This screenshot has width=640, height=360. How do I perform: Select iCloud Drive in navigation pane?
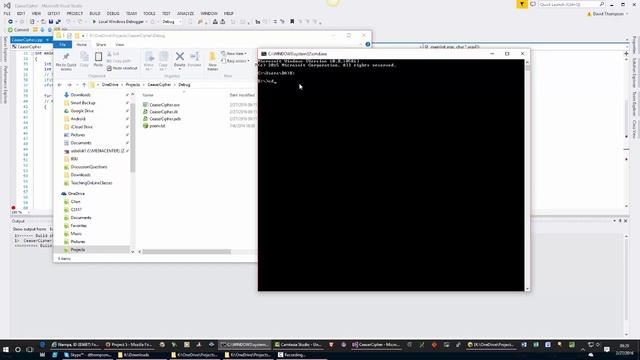point(82,127)
